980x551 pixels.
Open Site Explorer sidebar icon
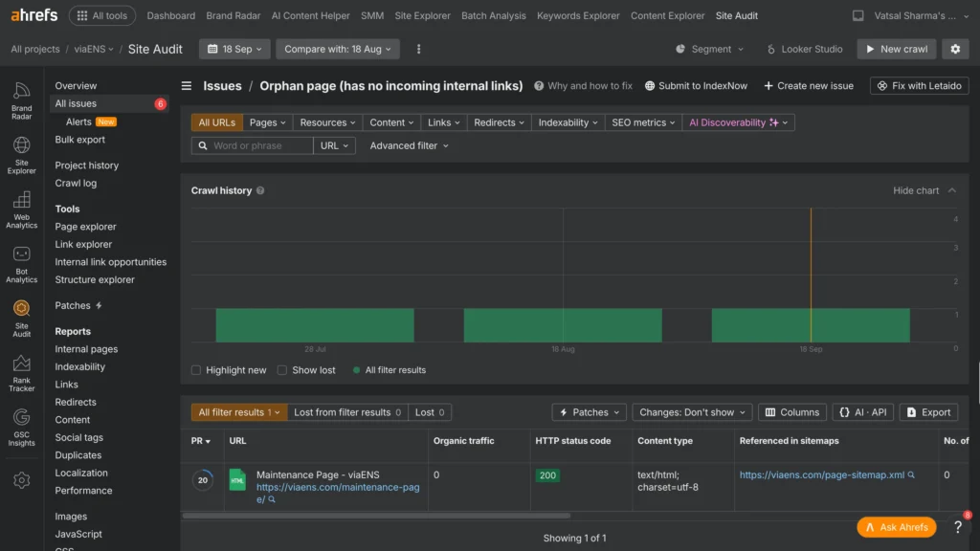[x=21, y=156]
